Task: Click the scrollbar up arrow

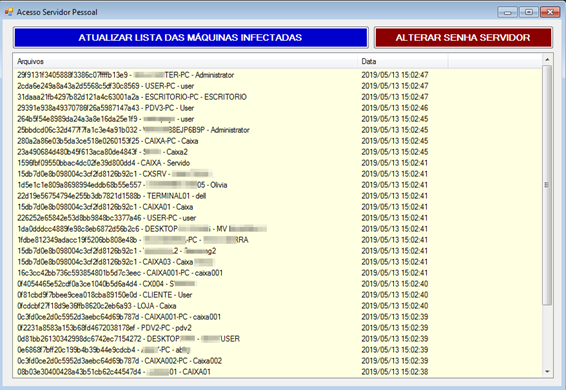Action: (547, 60)
